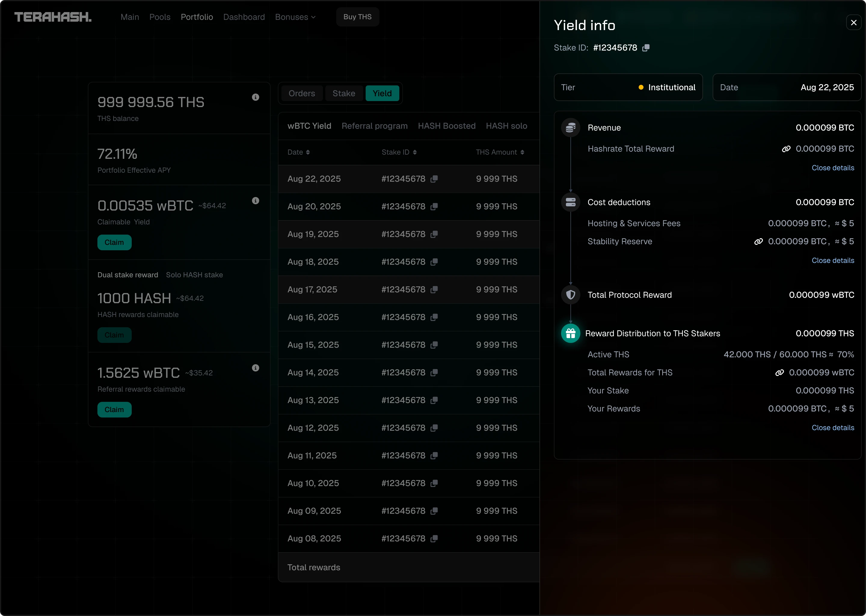Viewport: 866px width, 616px height.
Task: Select the Yield tab
Action: pos(382,94)
